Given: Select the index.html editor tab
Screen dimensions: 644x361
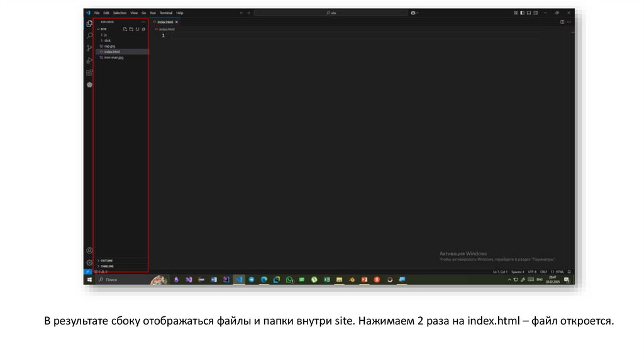Looking at the screenshot, I should (x=165, y=22).
